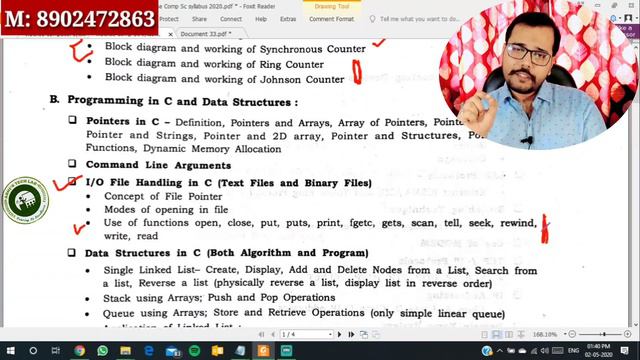Click the 'Queue using Arrays' bullet line

tap(304, 313)
